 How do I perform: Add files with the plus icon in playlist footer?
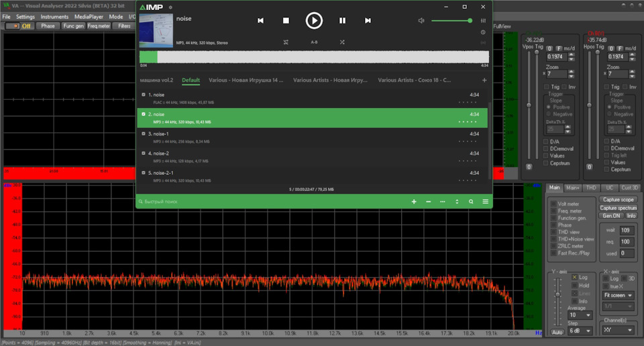pyautogui.click(x=413, y=201)
